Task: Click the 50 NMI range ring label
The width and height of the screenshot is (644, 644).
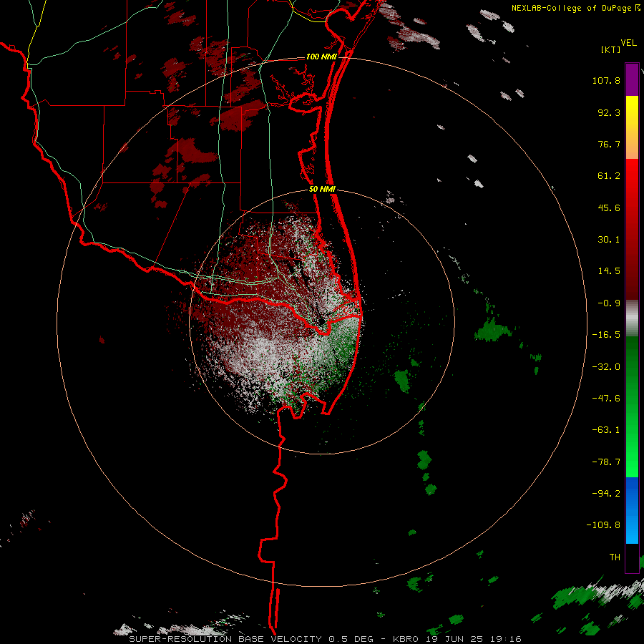Action: tap(323, 190)
